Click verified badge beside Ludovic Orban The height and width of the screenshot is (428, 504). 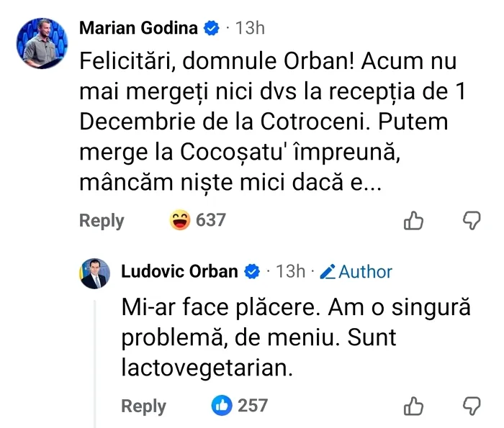click(x=253, y=271)
